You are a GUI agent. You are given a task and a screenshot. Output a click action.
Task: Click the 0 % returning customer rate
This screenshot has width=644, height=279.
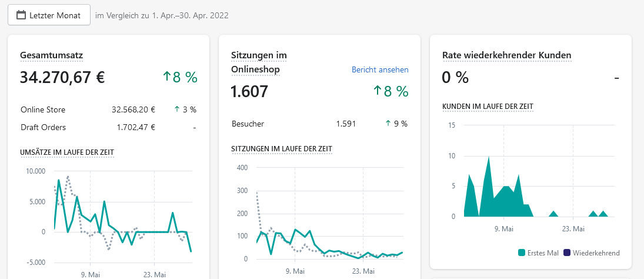point(455,77)
